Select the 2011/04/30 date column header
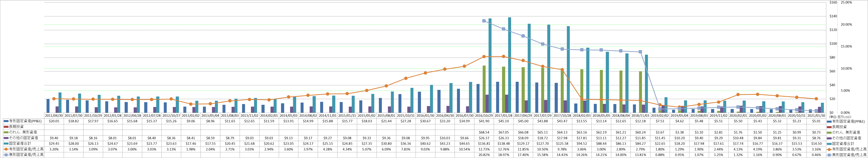The width and height of the screenshot is (868, 158). pyautogui.click(x=54, y=116)
